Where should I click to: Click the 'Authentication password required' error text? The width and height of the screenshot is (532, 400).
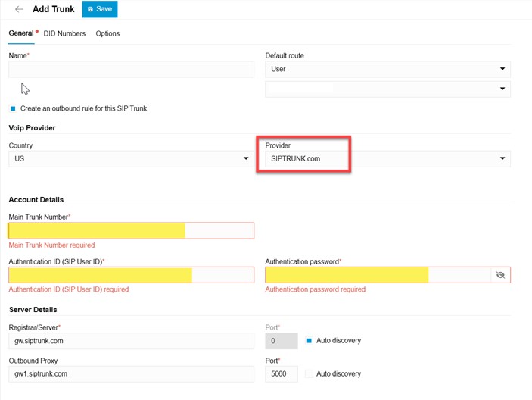316,289
